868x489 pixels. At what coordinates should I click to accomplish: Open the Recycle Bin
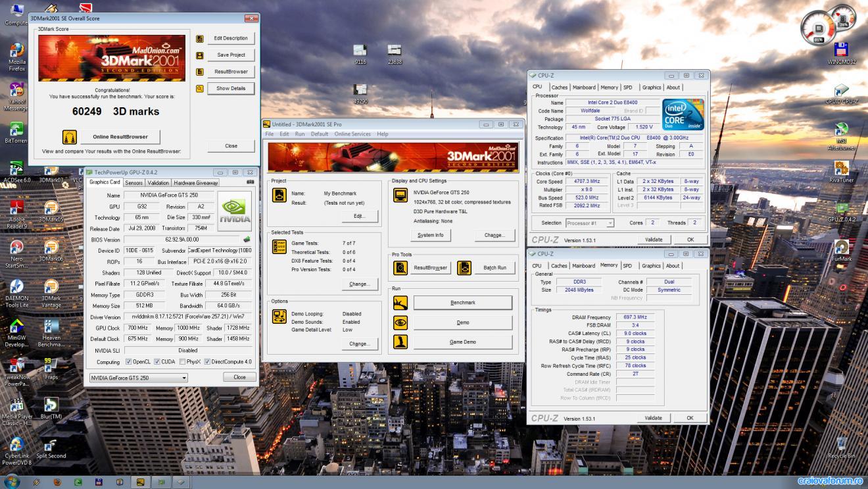(841, 445)
